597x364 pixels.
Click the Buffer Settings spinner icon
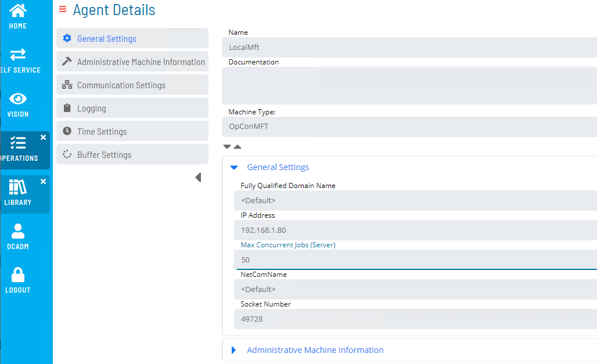tap(67, 154)
